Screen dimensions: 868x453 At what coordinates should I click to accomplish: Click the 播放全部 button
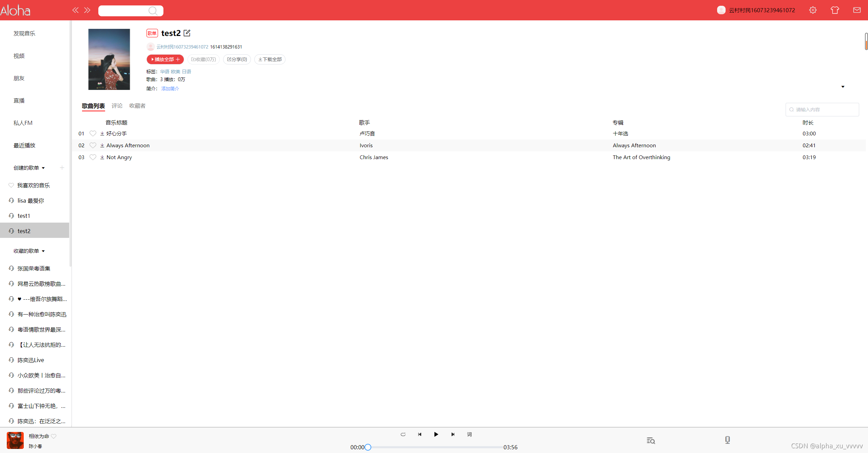[164, 59]
